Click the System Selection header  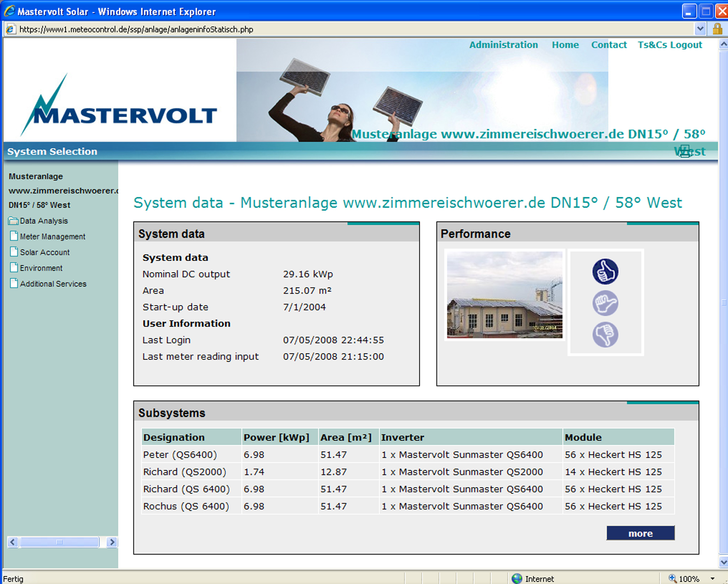tap(52, 151)
